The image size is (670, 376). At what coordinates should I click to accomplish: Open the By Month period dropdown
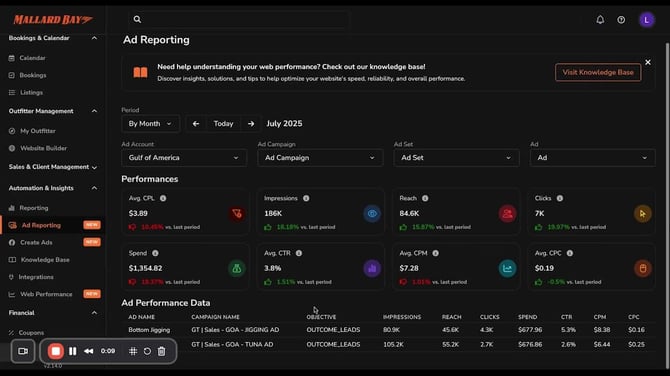pos(150,124)
